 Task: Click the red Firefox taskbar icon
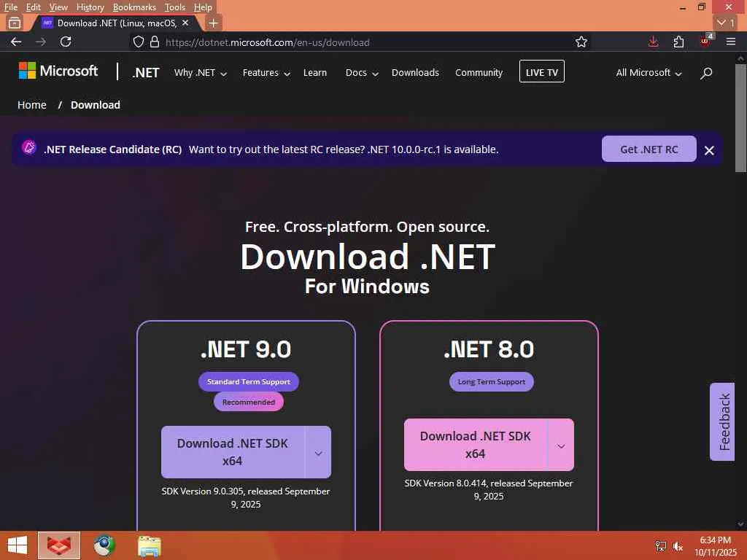pyautogui.click(x=59, y=545)
